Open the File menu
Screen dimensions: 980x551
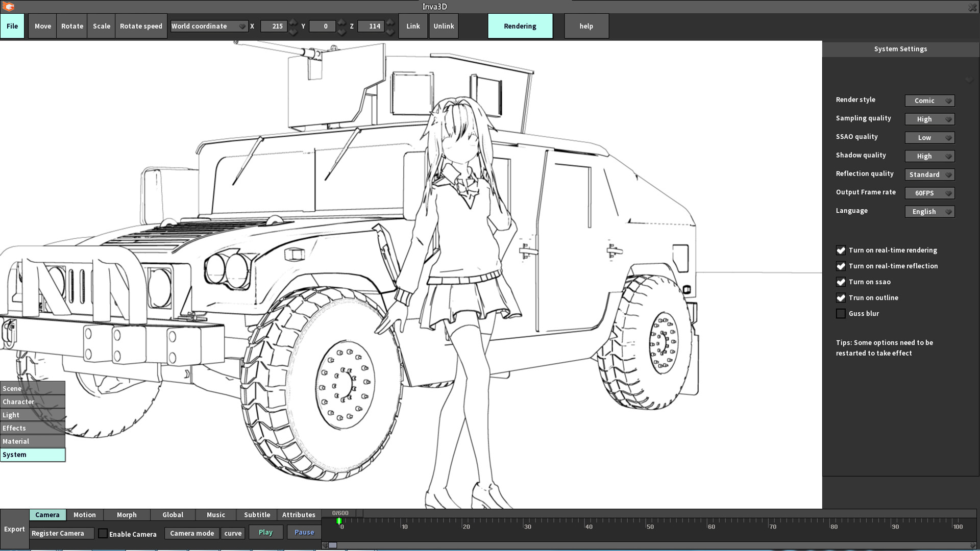pyautogui.click(x=12, y=26)
